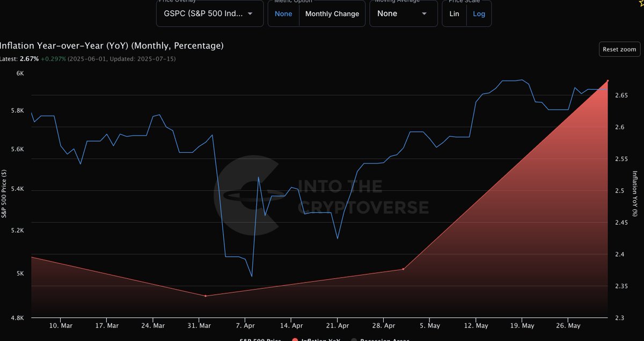Screen dimensions: 644x341
Task: Click the 2.45 inflation axis label
Action: click(621, 222)
